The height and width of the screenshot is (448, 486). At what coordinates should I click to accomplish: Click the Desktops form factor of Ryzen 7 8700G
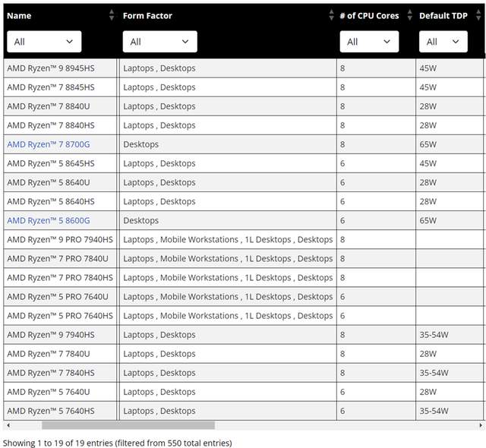(x=141, y=144)
